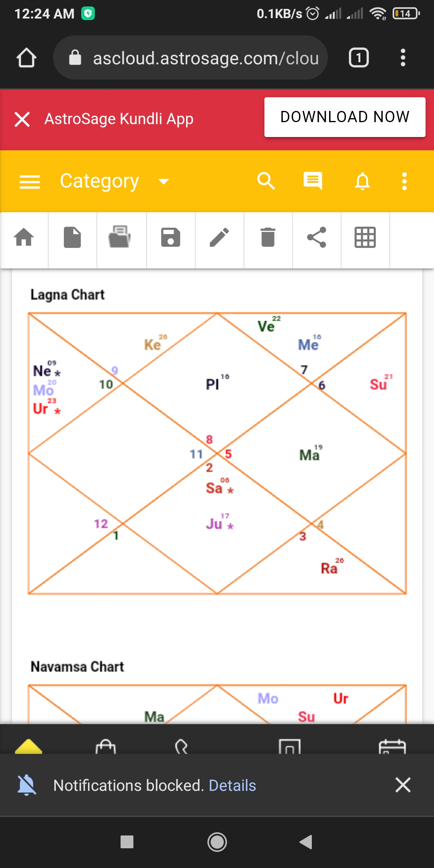Open the grid view icon
The height and width of the screenshot is (868, 434).
point(365,237)
